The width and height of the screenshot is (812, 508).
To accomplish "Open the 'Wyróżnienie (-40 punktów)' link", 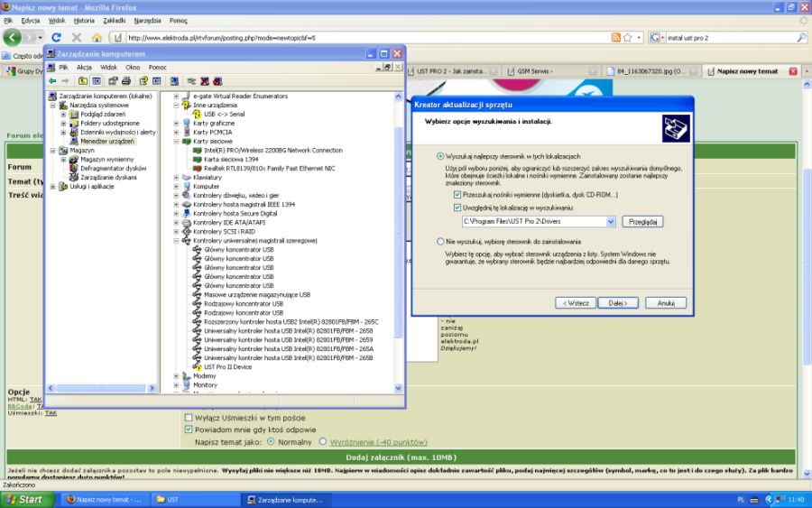I will 379,442.
